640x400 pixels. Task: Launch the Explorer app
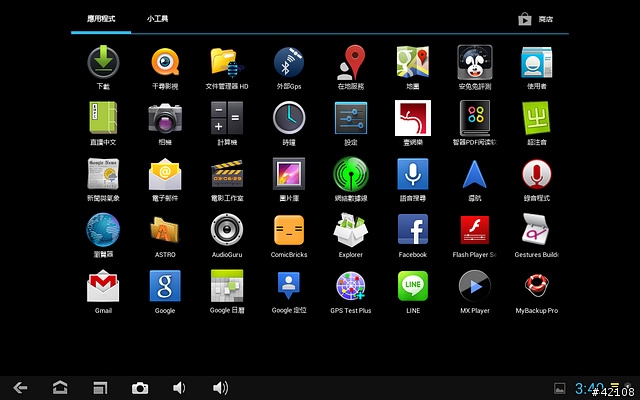(351, 230)
